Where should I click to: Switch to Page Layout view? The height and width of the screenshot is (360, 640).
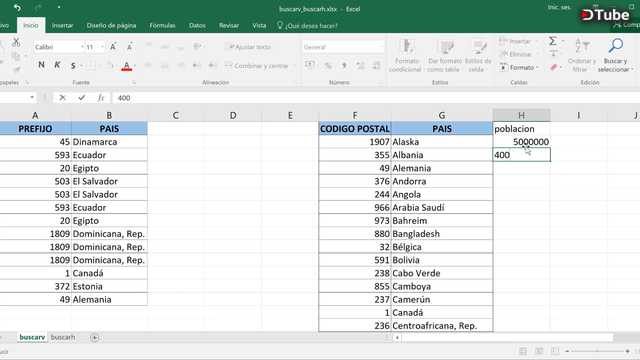coord(539,351)
